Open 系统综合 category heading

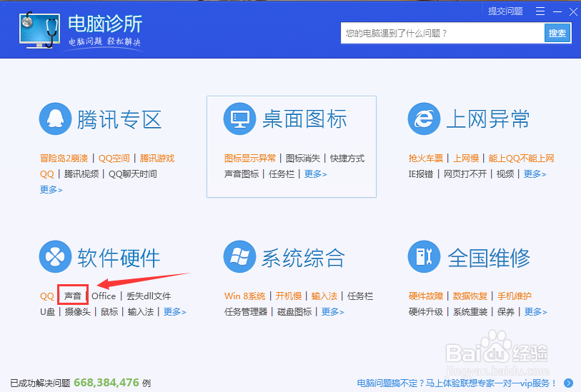[304, 258]
